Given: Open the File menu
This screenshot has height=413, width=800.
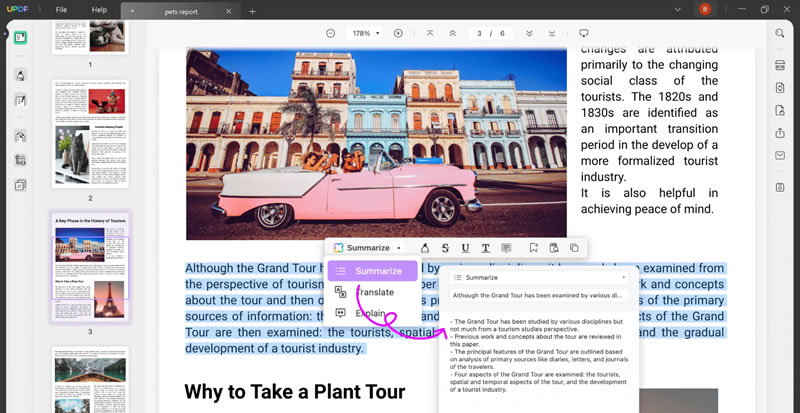Looking at the screenshot, I should 61,10.
